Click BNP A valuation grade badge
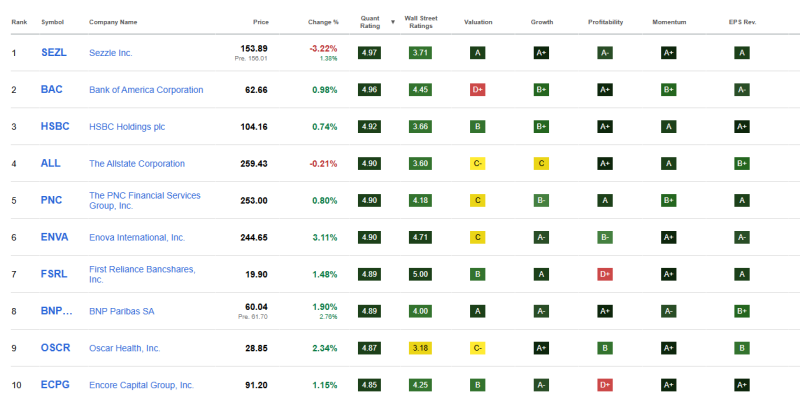Screen dimensions: 800x399 tap(478, 311)
